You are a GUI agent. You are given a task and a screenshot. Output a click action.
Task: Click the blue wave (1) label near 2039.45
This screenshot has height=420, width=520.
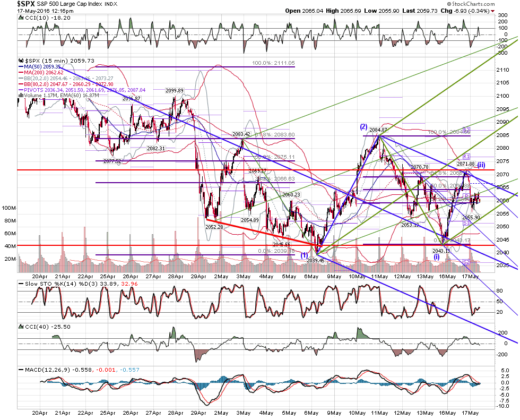tap(304, 255)
